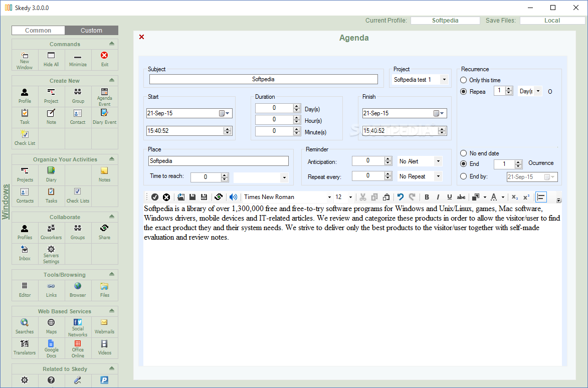Create a new Note
588x388 pixels.
click(x=51, y=117)
